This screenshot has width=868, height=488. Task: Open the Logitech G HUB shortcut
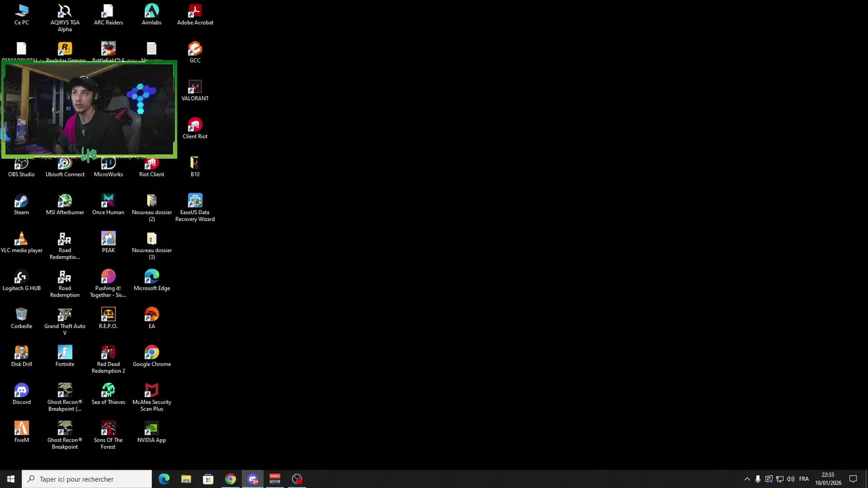tap(22, 281)
